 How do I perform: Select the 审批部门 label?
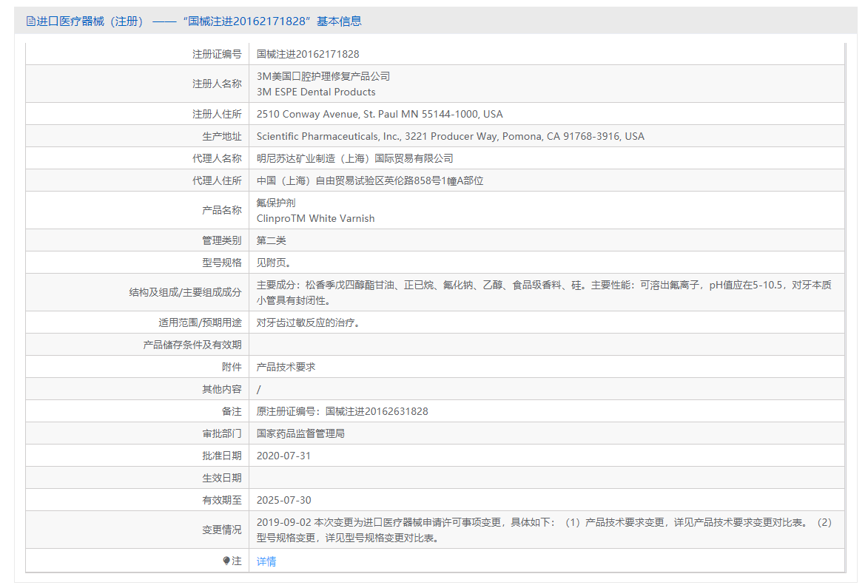(222, 433)
